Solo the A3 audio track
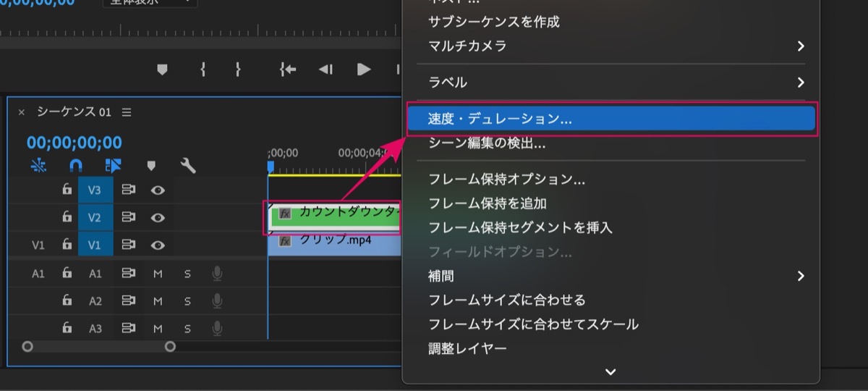Screen dimensions: 868x391 pos(187,329)
